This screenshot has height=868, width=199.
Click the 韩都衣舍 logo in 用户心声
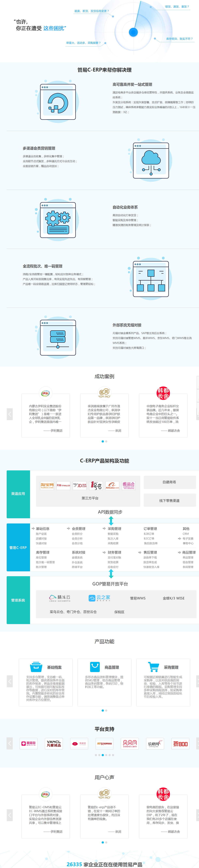tap(163, 794)
